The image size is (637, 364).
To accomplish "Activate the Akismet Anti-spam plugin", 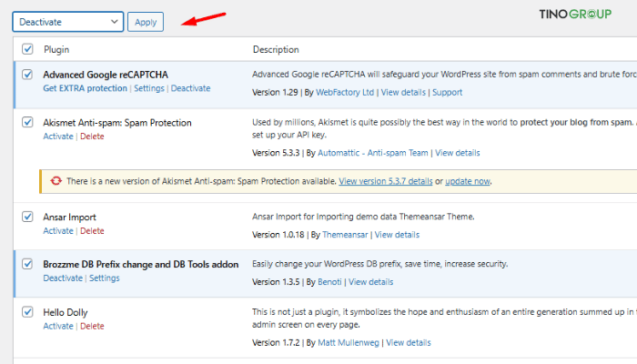I will click(58, 136).
